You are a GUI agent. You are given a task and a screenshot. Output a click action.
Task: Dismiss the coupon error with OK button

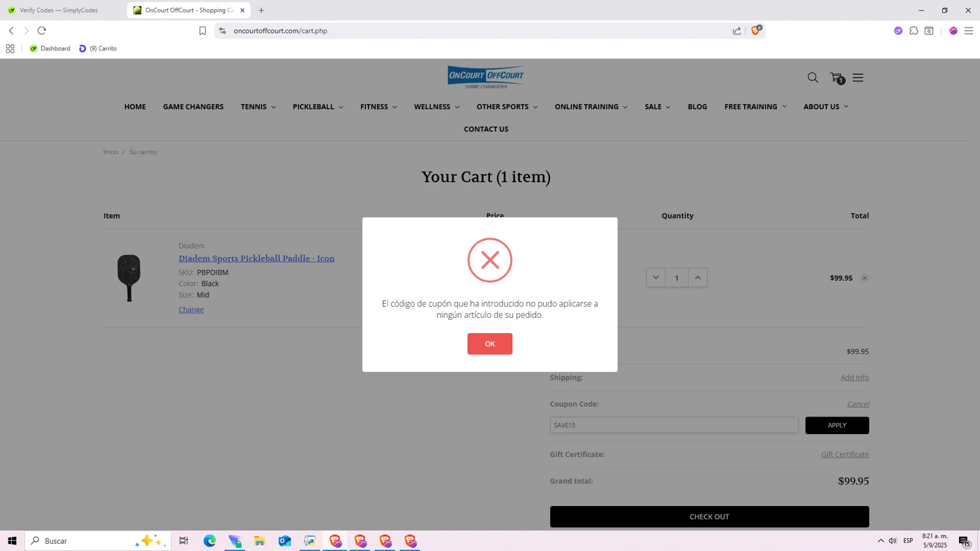coord(489,343)
